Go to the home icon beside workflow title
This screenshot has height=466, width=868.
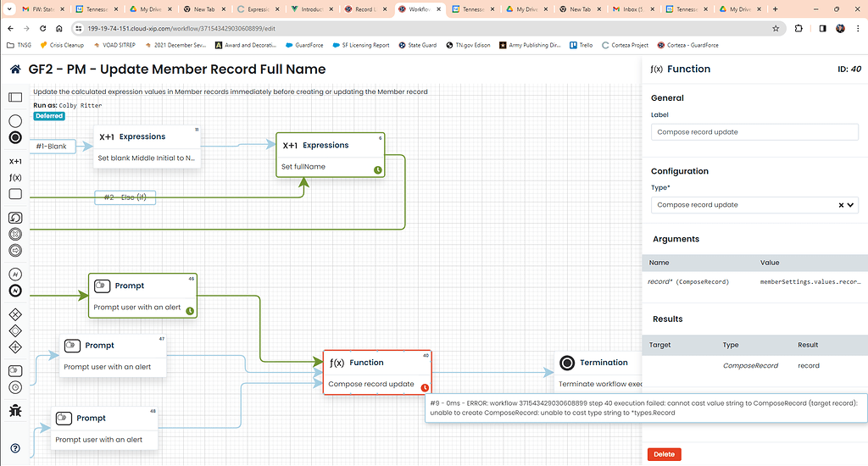(x=15, y=69)
